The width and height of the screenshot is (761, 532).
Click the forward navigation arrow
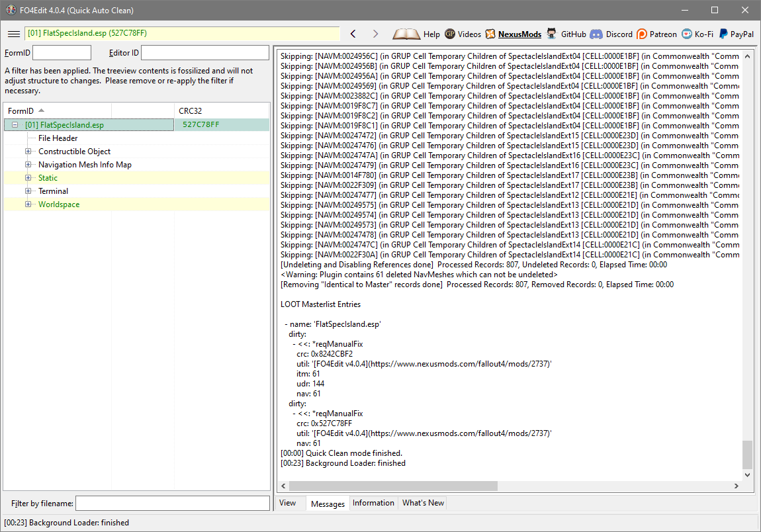pos(375,34)
